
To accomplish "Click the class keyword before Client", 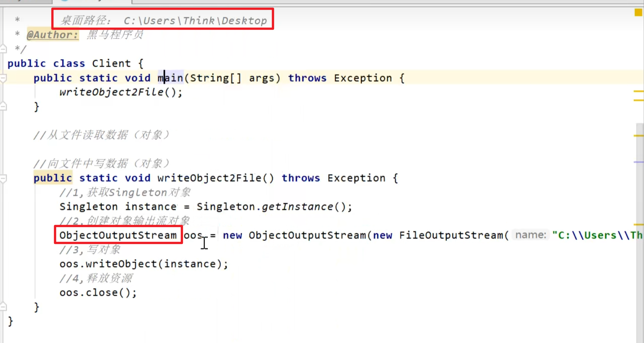I will click(x=69, y=63).
